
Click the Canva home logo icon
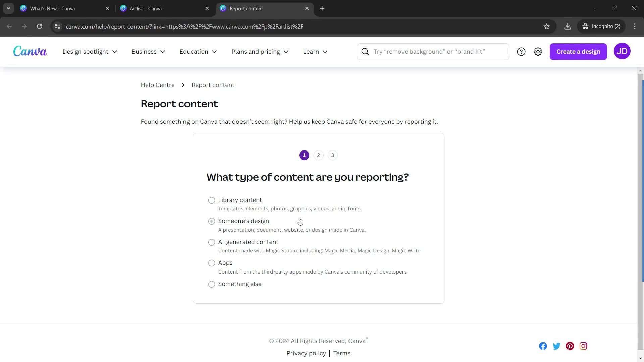(30, 51)
